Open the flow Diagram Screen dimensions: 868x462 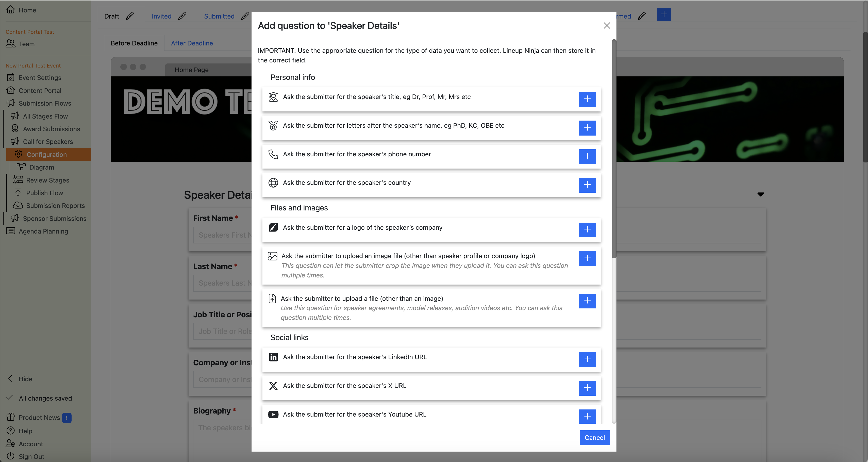click(x=35, y=167)
